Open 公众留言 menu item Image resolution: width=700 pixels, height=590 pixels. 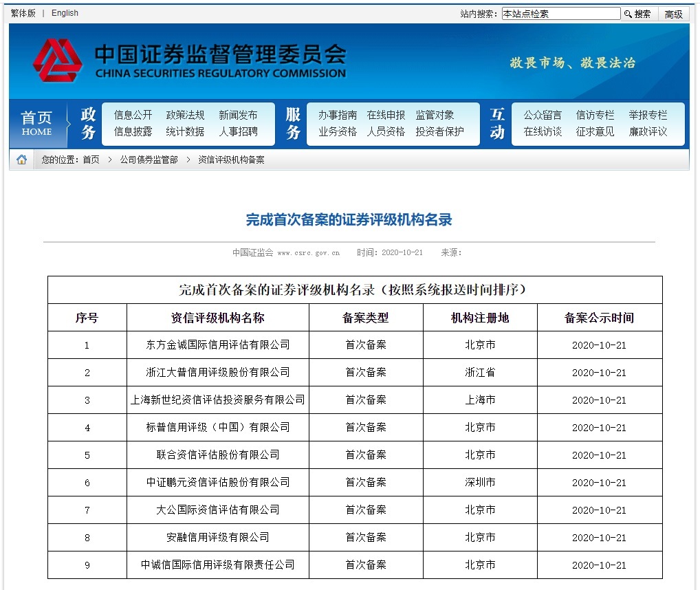[543, 115]
